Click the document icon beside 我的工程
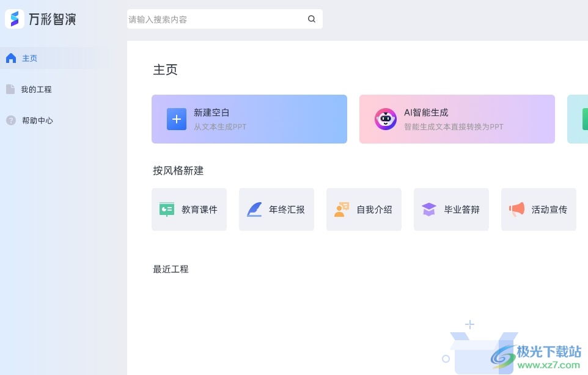This screenshot has height=375, width=588. tap(10, 89)
